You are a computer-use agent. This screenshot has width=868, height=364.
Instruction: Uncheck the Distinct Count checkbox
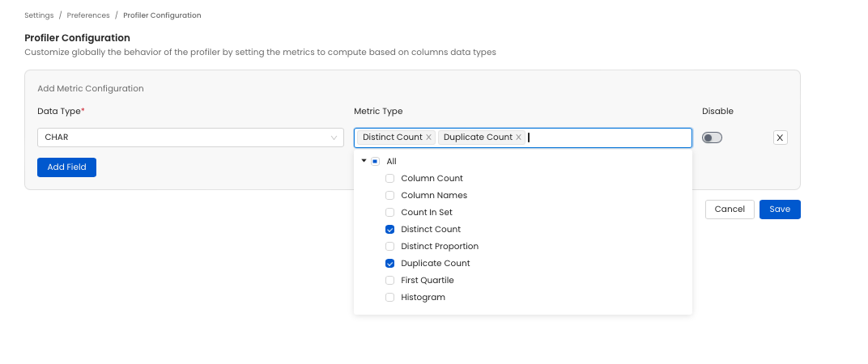click(x=390, y=230)
